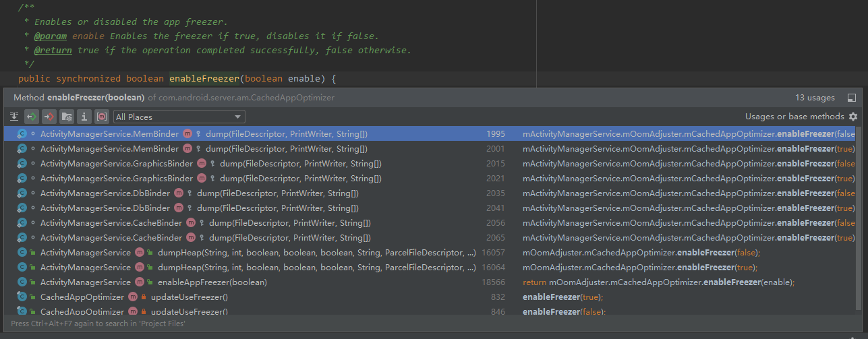Click the Method enableFreezer(boolean) popup title
Image resolution: width=868 pixels, height=339 pixels.
point(79,98)
